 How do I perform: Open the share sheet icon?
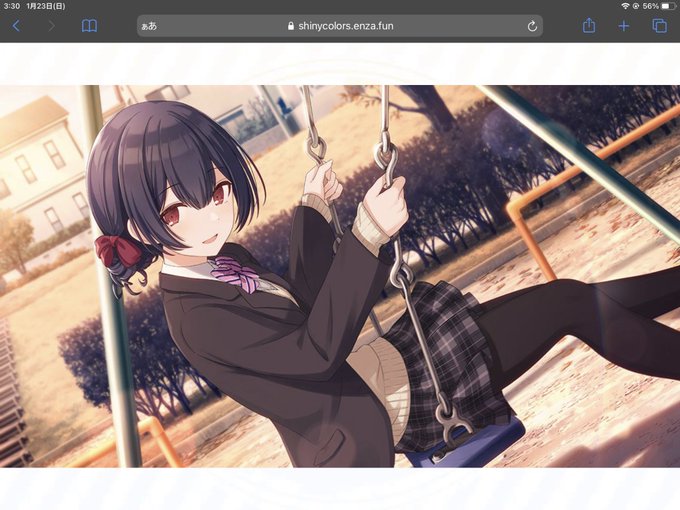[588, 25]
